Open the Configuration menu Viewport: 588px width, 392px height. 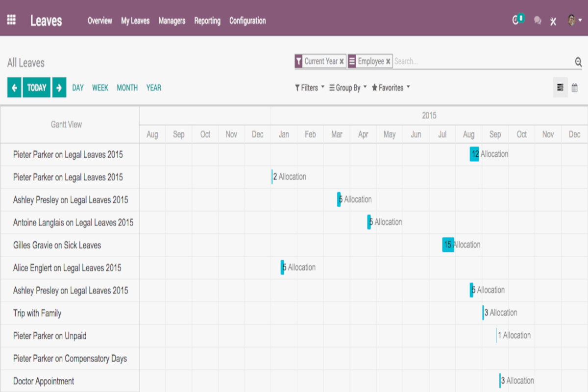247,21
